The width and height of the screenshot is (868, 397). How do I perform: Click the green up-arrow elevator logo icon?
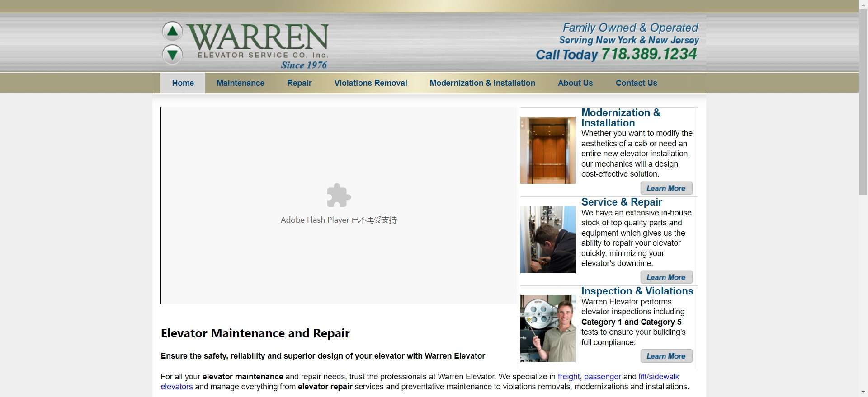point(172,32)
